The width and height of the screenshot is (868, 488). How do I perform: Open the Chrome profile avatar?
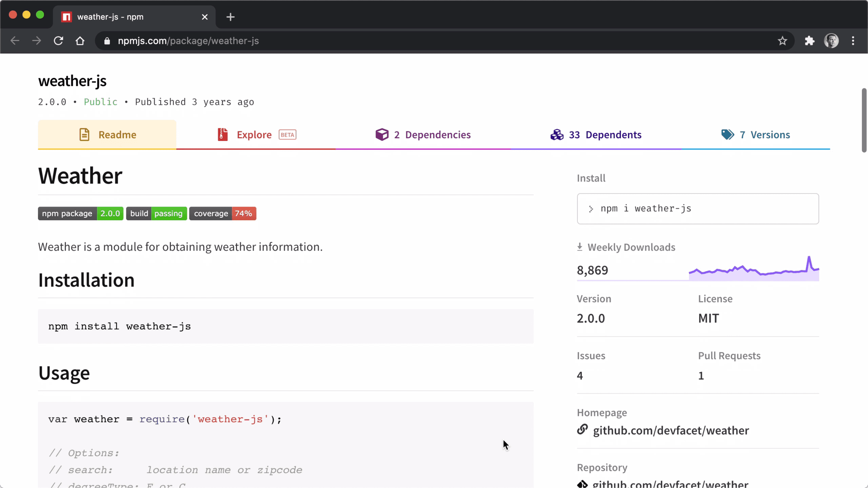click(x=831, y=41)
